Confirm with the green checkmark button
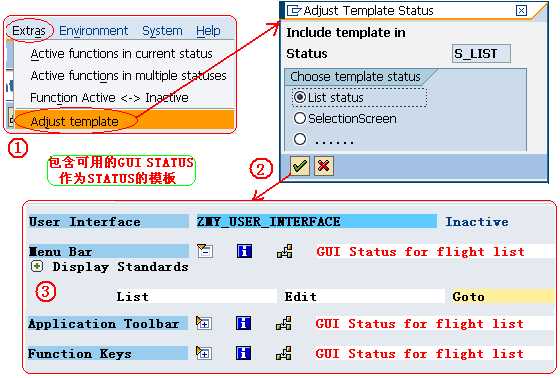The height and width of the screenshot is (378, 560). (x=299, y=166)
